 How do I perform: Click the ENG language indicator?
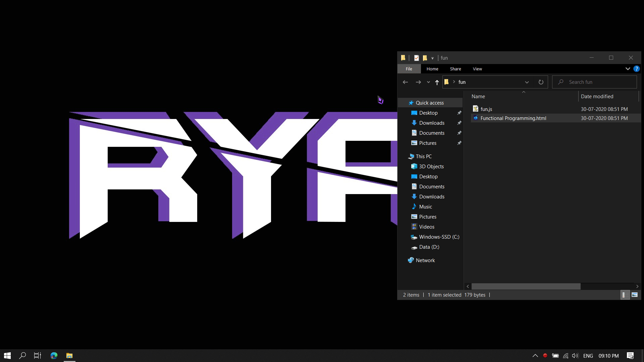click(x=588, y=356)
